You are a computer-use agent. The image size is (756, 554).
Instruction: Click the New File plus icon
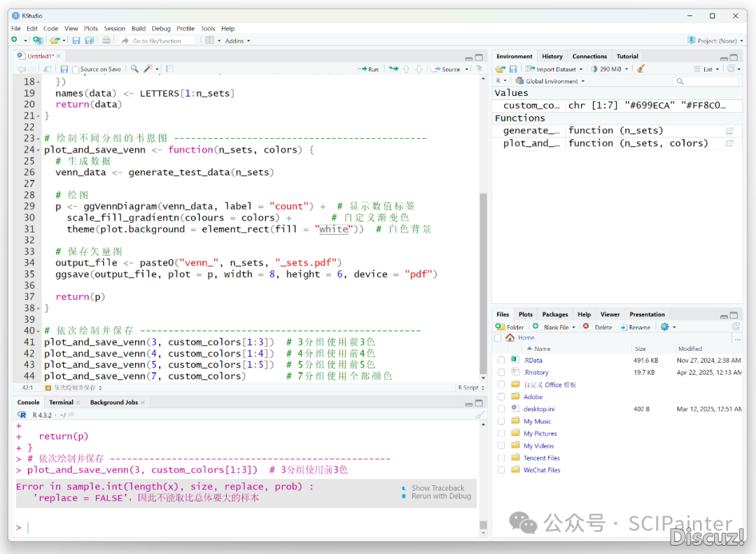coord(15,41)
